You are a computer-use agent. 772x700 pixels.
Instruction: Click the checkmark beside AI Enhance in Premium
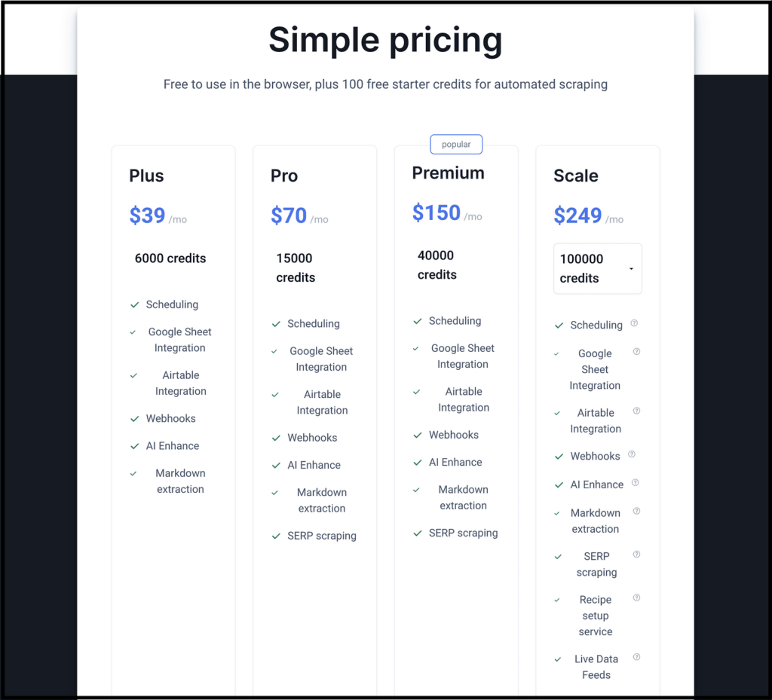click(417, 462)
